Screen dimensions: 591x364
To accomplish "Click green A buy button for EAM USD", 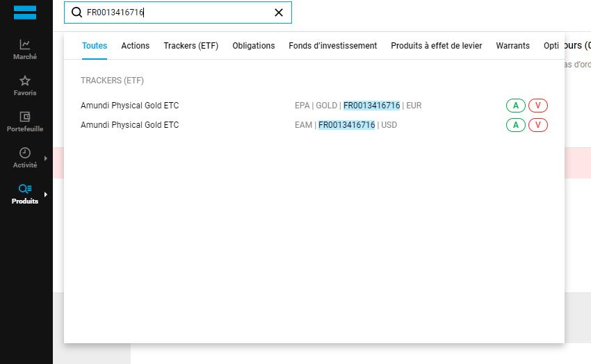I will coord(516,125).
